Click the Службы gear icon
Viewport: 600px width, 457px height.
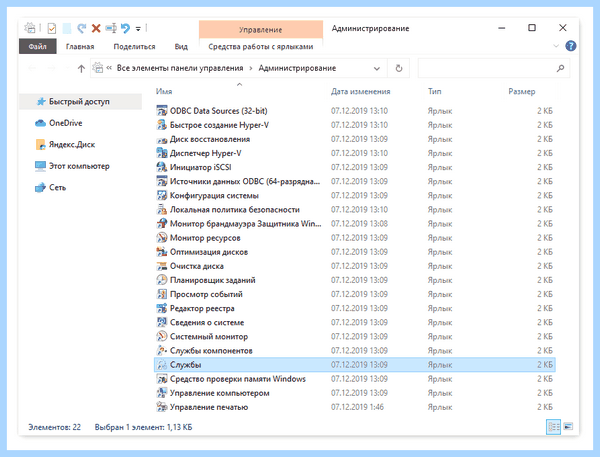click(162, 365)
